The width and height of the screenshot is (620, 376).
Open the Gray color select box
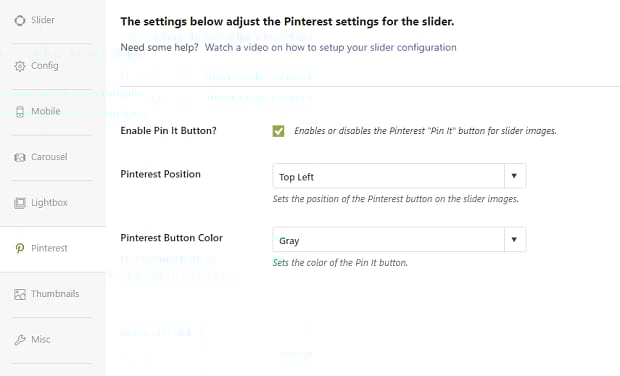coord(399,240)
